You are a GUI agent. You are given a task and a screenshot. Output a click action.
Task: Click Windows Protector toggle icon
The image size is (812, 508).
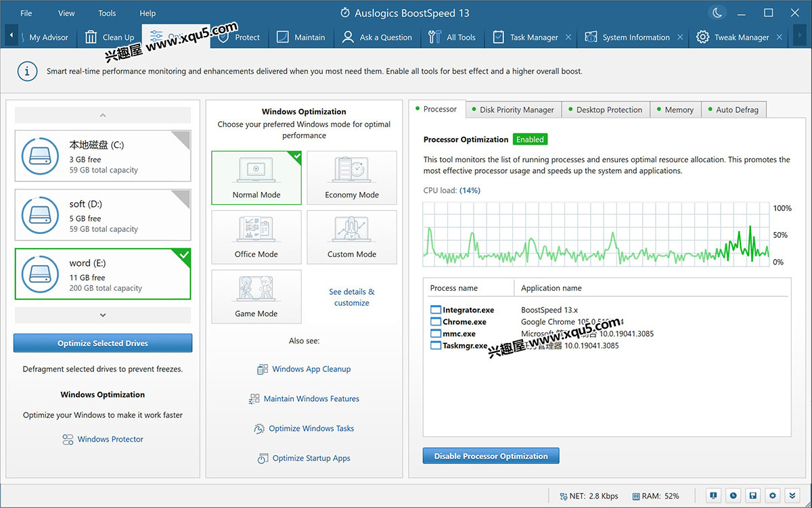(68, 440)
